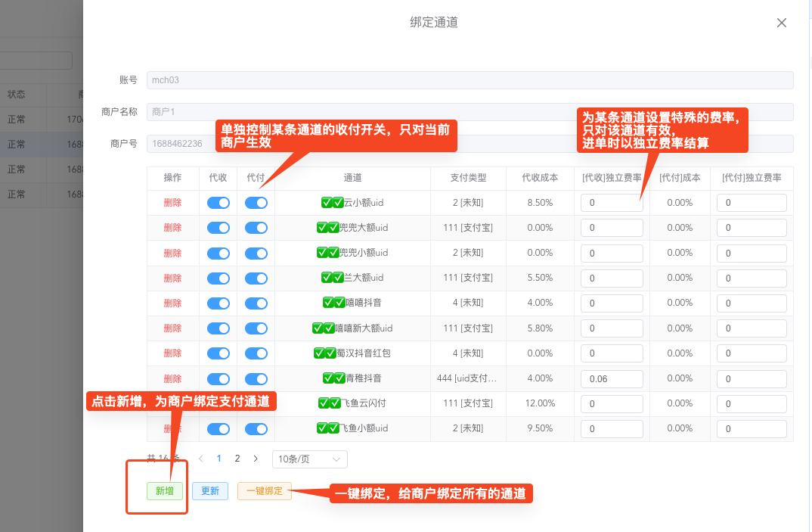
Task: Open the 10条/页 page size dropdown
Action: pyautogui.click(x=309, y=459)
